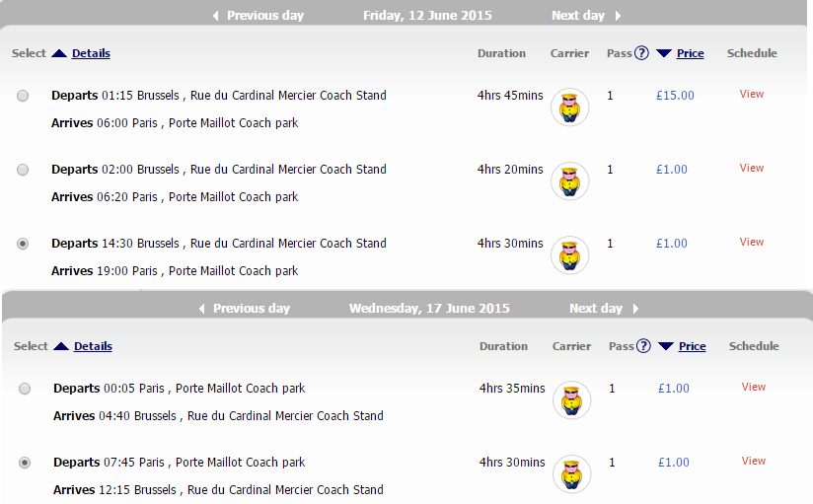Click the Details link in Wednesday table header

point(93,346)
